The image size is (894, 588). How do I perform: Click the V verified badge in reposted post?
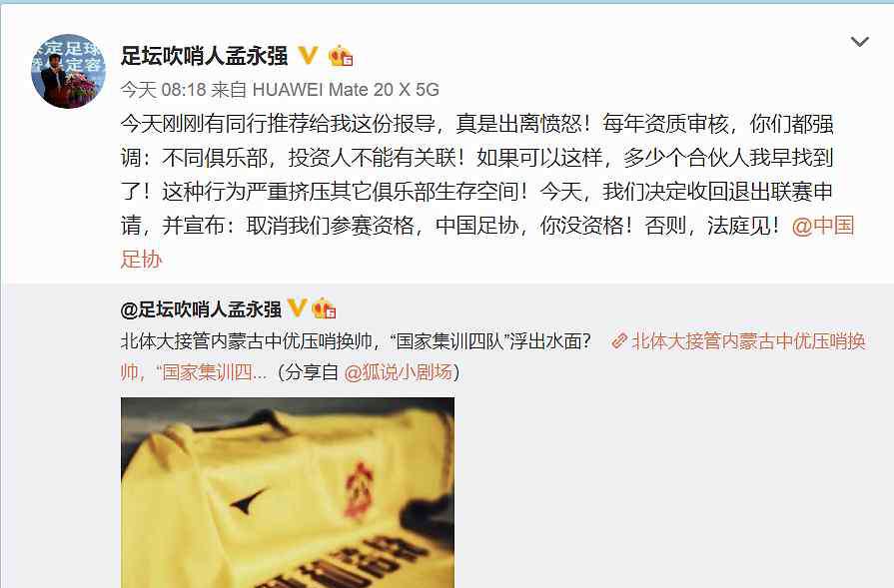point(297,307)
